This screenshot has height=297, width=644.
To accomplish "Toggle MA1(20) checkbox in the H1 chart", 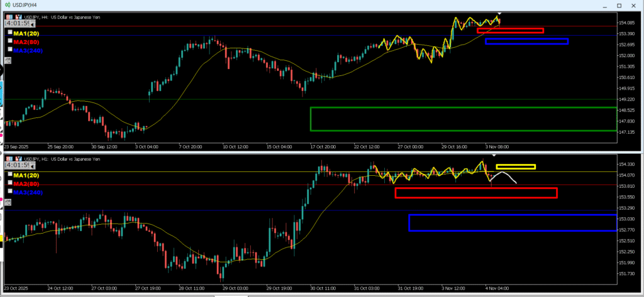I will (9, 174).
